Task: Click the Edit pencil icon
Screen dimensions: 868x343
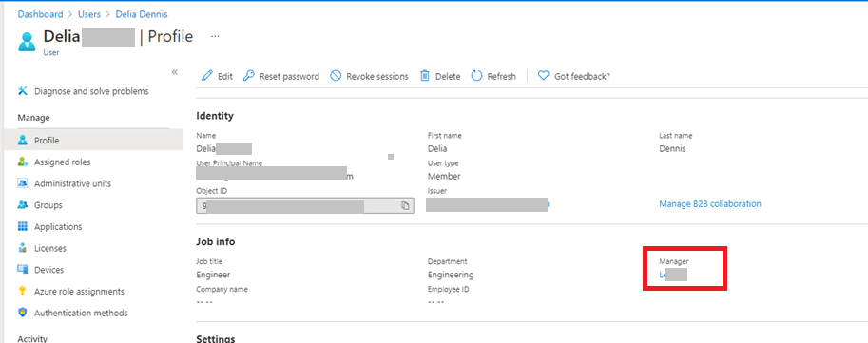Action: pyautogui.click(x=207, y=76)
